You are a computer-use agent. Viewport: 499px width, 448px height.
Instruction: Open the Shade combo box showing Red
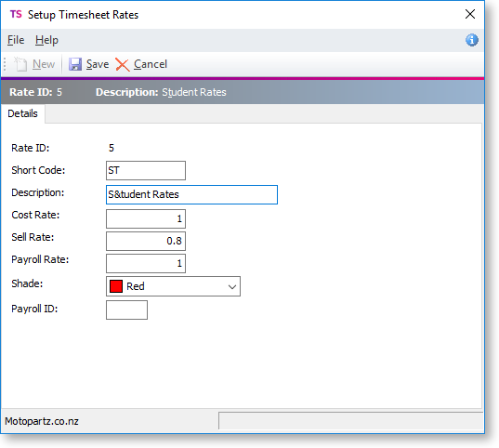click(173, 286)
